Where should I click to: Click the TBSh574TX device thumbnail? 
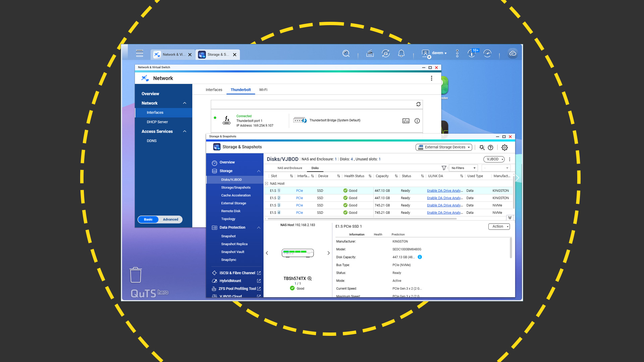(298, 253)
